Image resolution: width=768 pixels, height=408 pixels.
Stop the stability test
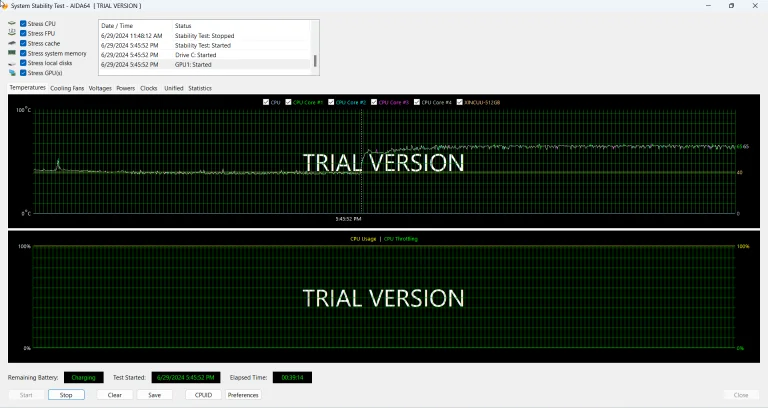(66, 395)
